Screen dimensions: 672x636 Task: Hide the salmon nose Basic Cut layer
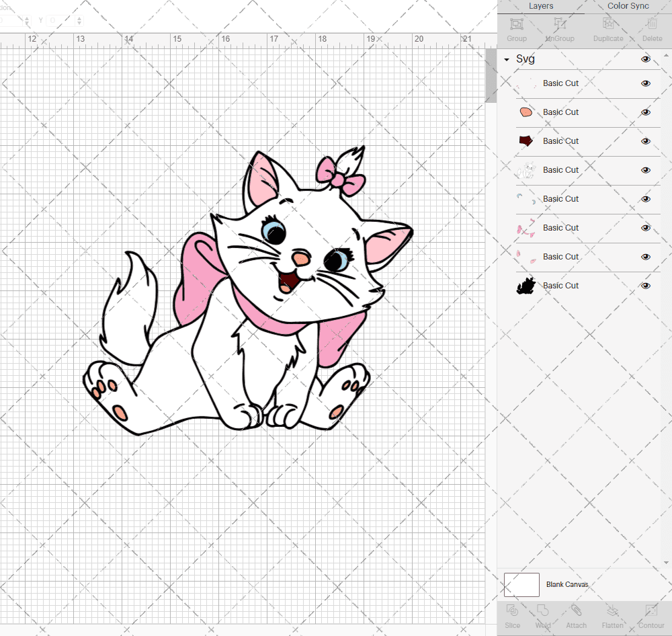tap(645, 112)
